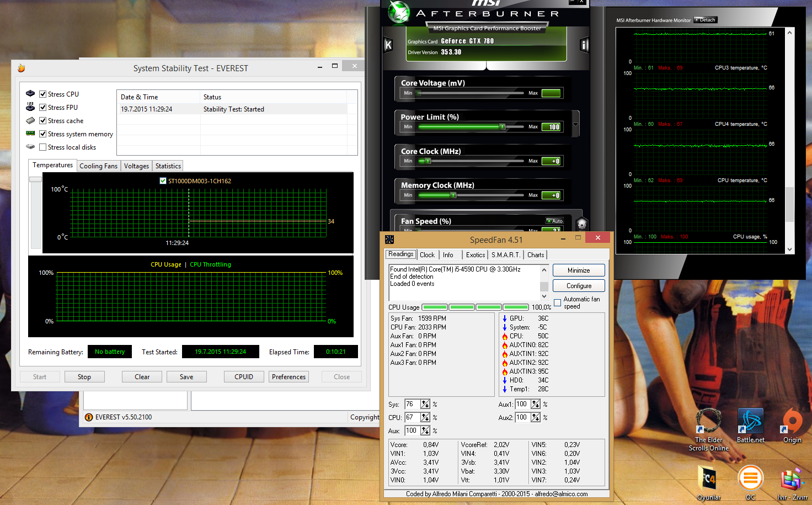Click Save button in EVEREST
The height and width of the screenshot is (505, 812).
[186, 377]
